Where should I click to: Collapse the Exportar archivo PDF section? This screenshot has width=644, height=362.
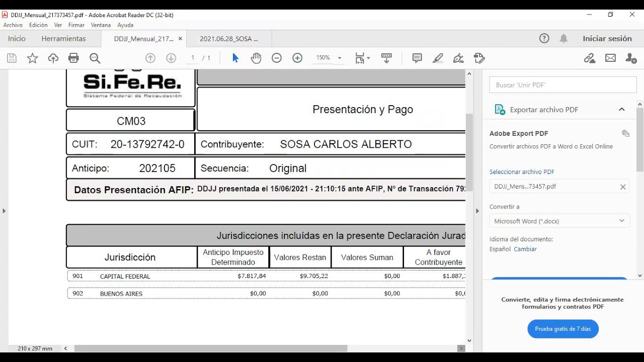(x=622, y=110)
